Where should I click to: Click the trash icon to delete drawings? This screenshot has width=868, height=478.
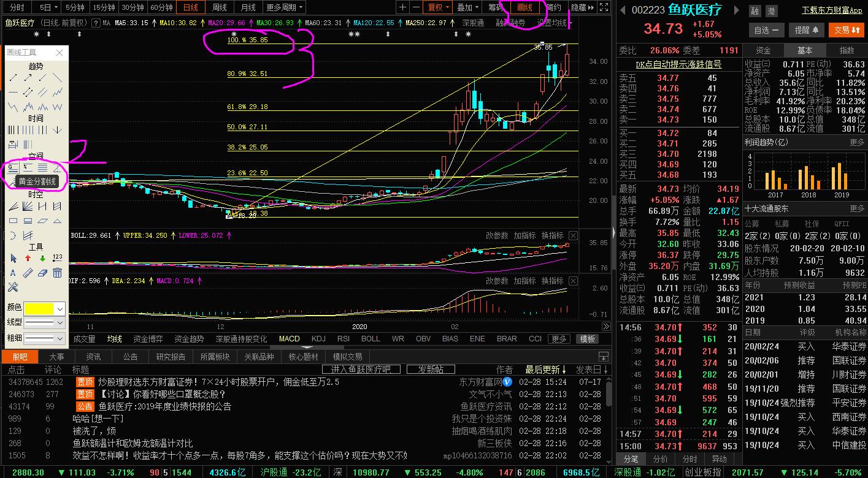tap(56, 272)
